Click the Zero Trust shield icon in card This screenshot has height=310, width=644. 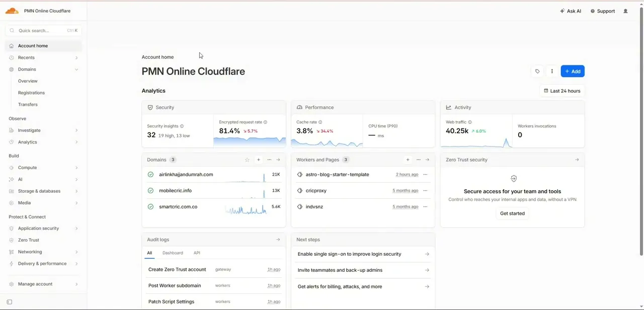[x=513, y=179]
